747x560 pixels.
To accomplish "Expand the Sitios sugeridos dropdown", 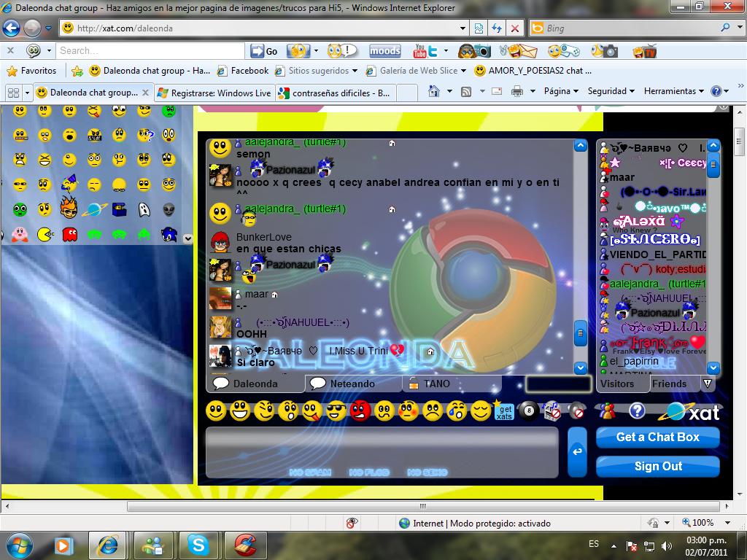I will pos(355,71).
